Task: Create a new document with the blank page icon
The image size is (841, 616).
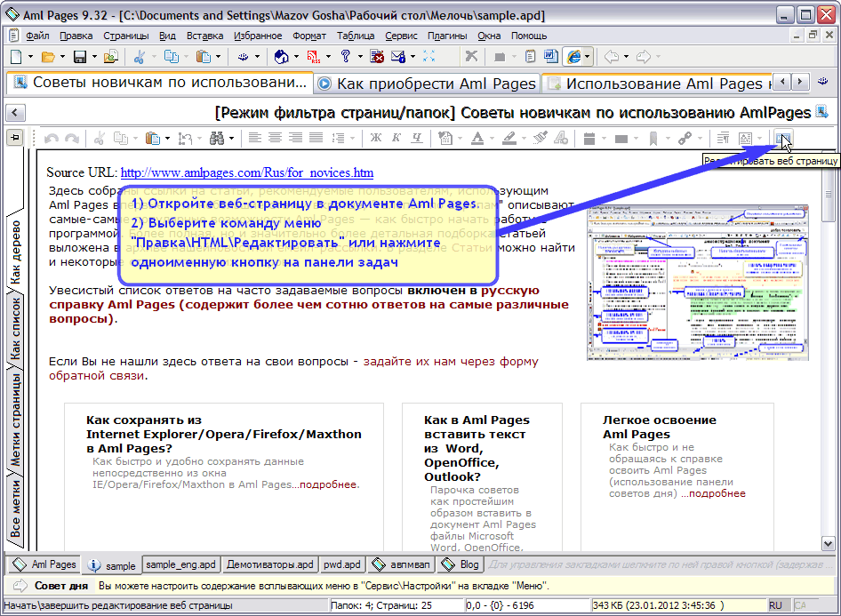Action: pos(17,56)
